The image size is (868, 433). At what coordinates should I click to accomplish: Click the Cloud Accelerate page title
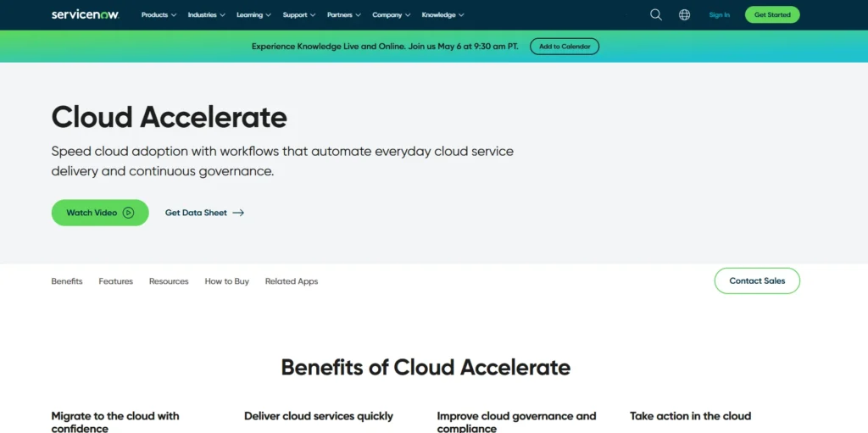point(170,117)
